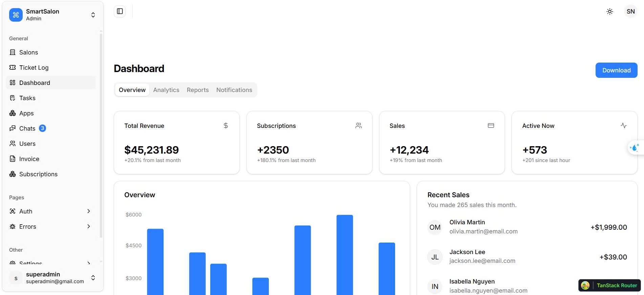Image resolution: width=644 pixels, height=295 pixels.
Task: Click superadmin@gmail.com in sidebar footer
Action: click(55, 281)
